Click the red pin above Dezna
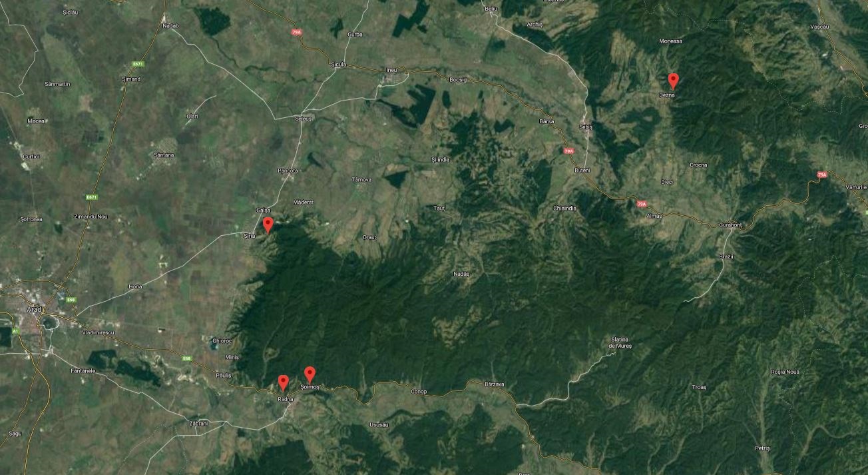The width and height of the screenshot is (868, 475). point(673,81)
